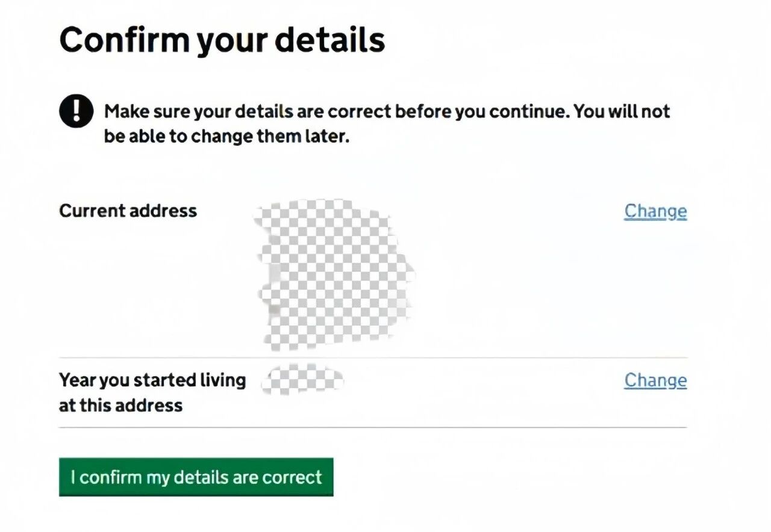Click the "Current address" label
The height and width of the screenshot is (532, 771).
pos(128,211)
